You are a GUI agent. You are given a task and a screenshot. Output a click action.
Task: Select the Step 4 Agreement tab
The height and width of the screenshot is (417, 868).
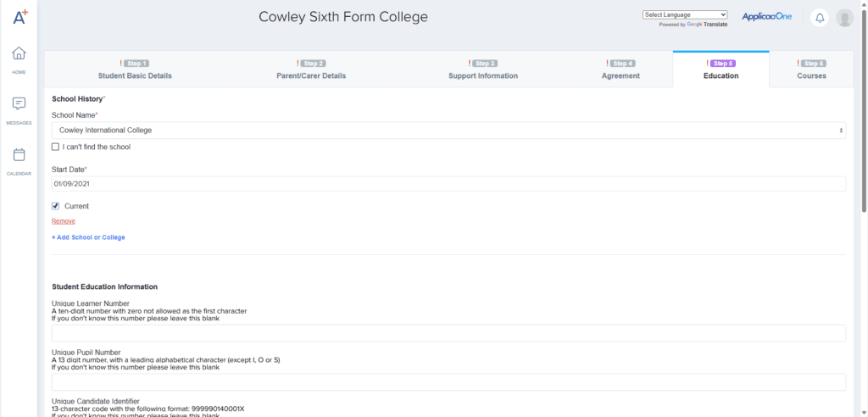[620, 69]
